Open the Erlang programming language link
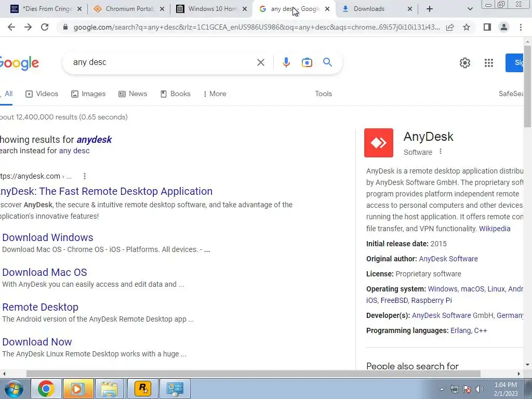 [460, 331]
